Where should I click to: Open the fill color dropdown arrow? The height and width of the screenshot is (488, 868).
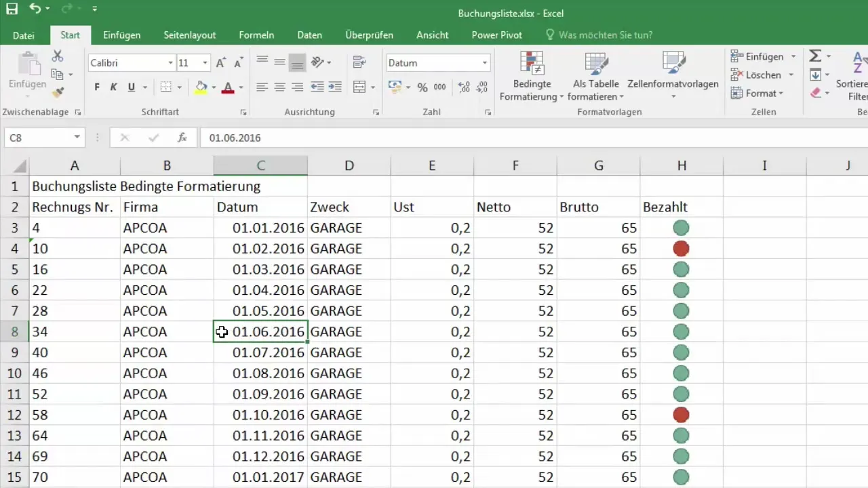(214, 87)
